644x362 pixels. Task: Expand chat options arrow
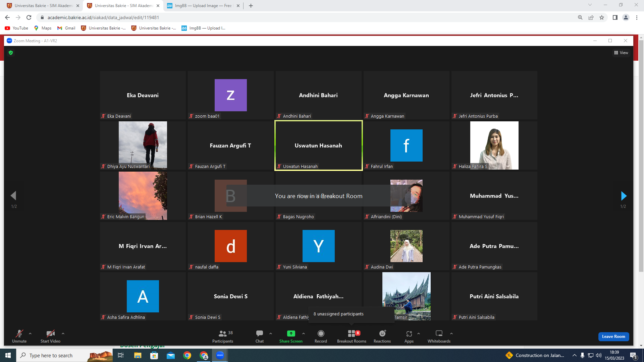pyautogui.click(x=271, y=334)
